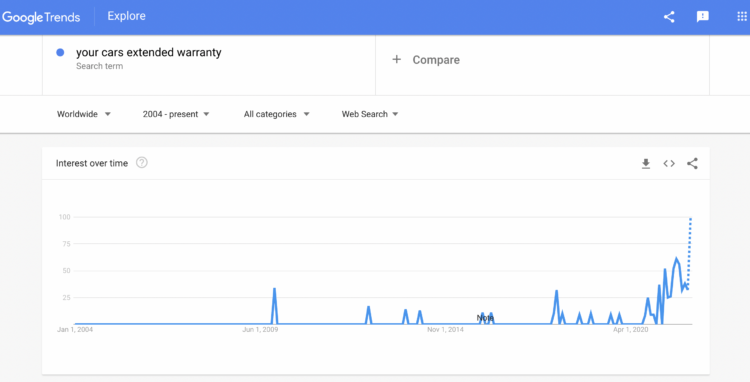Open the Google apps grid
Image resolution: width=750 pixels, height=382 pixels.
click(742, 17)
